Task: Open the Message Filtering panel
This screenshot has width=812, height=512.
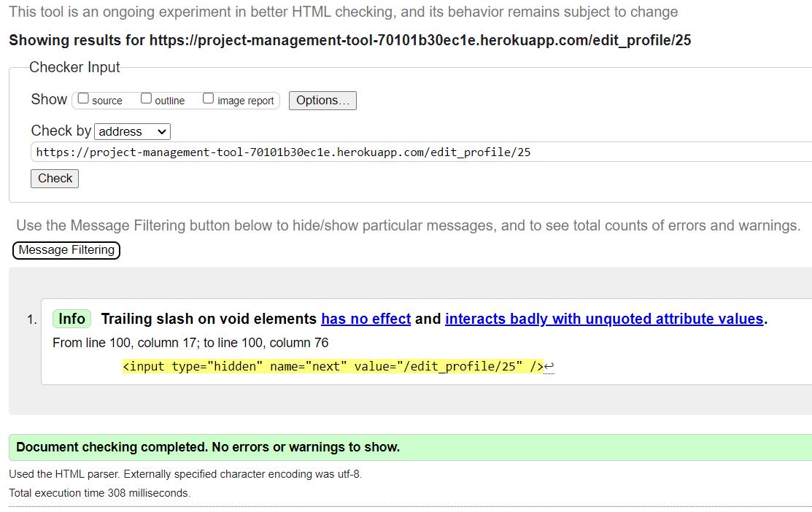Action: click(x=66, y=250)
